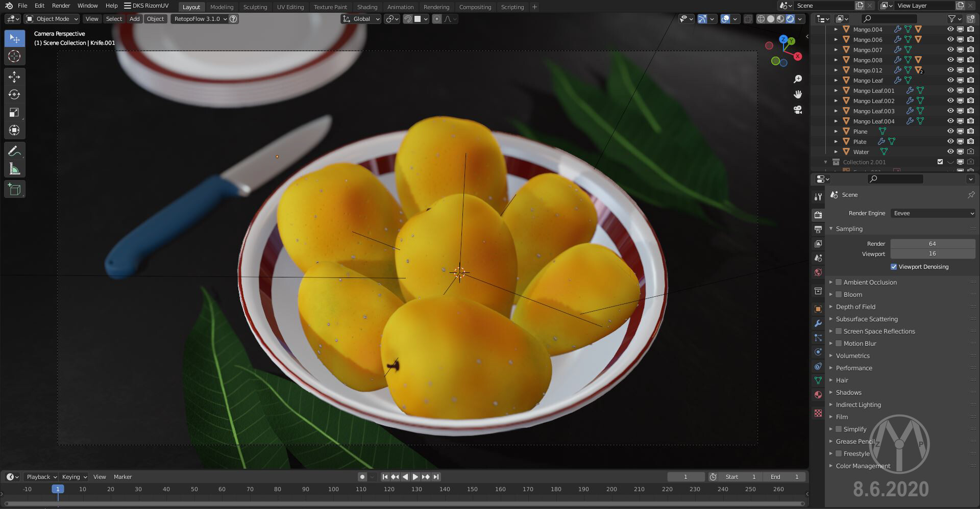Screen dimensions: 980x509
Task: Switch to the Shading workspace tab
Action: click(x=367, y=7)
